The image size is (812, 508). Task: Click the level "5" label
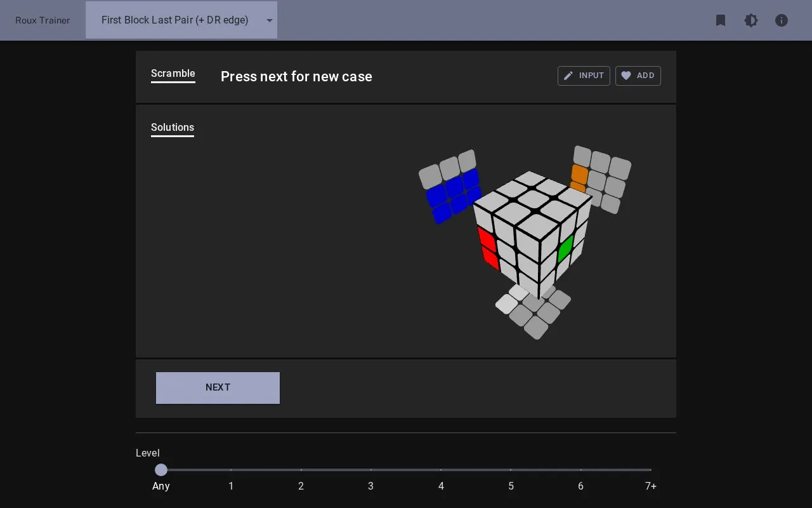coord(511,486)
